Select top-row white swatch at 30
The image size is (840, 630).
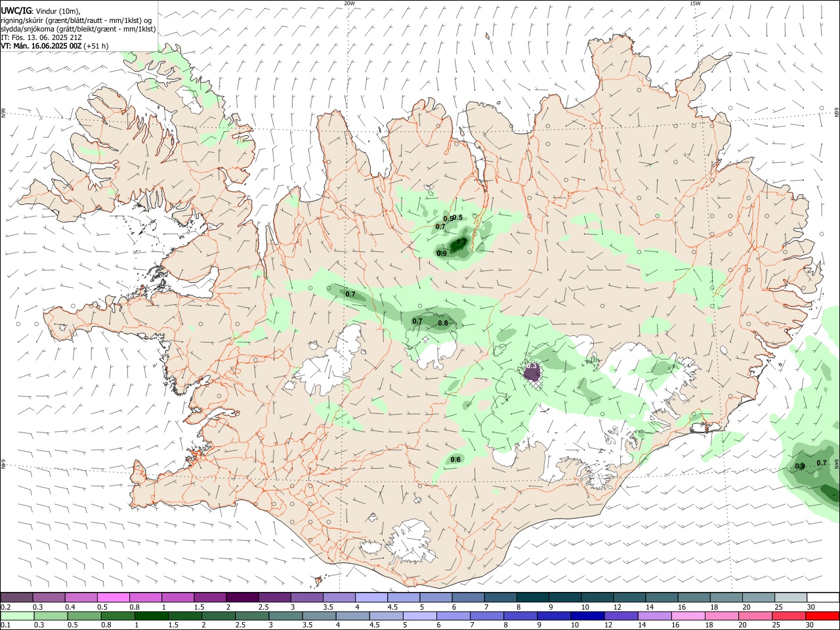point(823,597)
